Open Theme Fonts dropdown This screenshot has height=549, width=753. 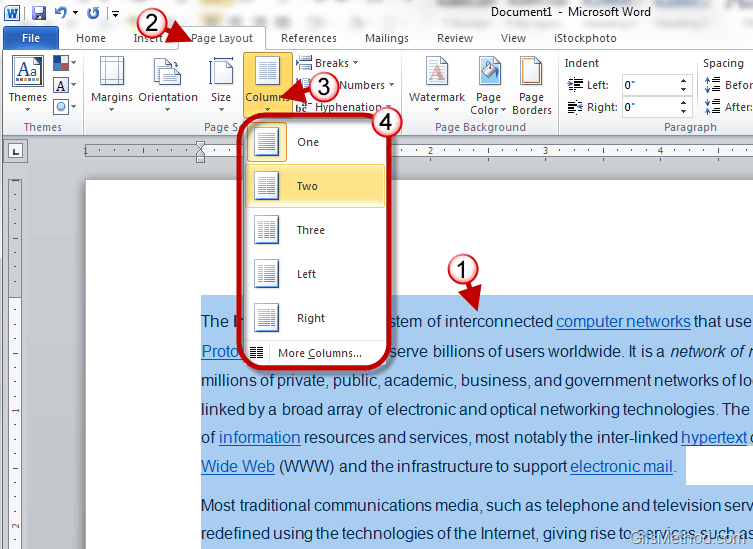point(64,85)
